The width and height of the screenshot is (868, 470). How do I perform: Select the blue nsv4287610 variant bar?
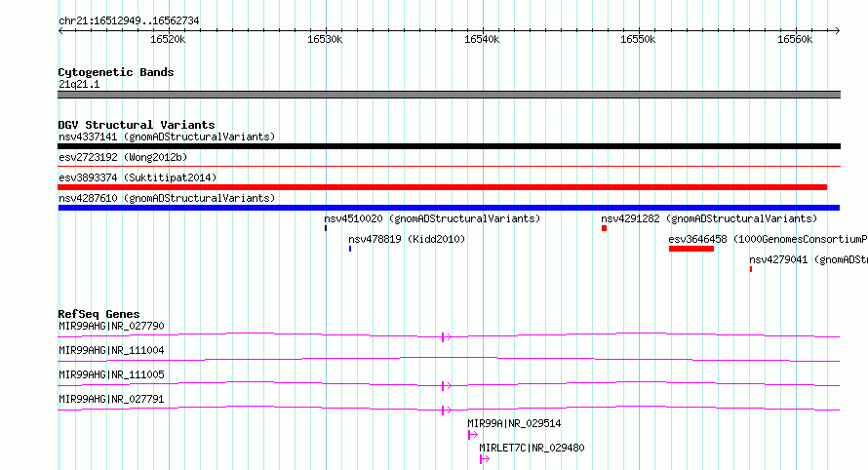pos(449,208)
